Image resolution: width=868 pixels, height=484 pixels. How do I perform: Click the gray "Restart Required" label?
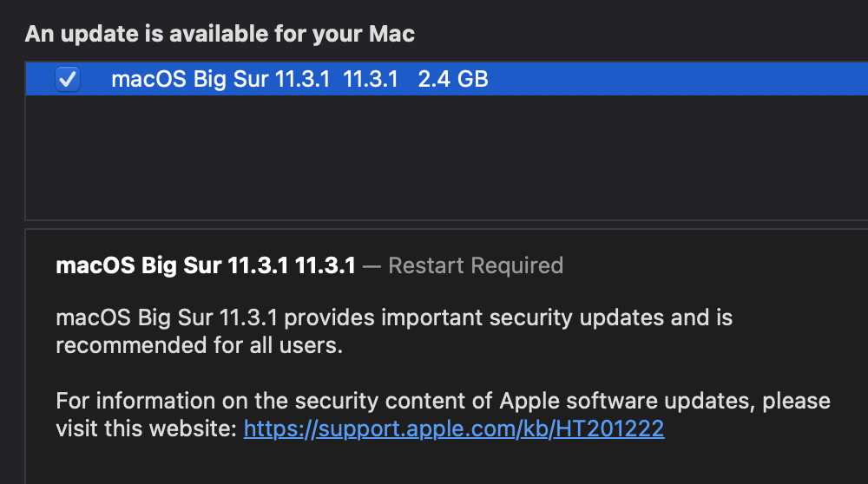476,265
